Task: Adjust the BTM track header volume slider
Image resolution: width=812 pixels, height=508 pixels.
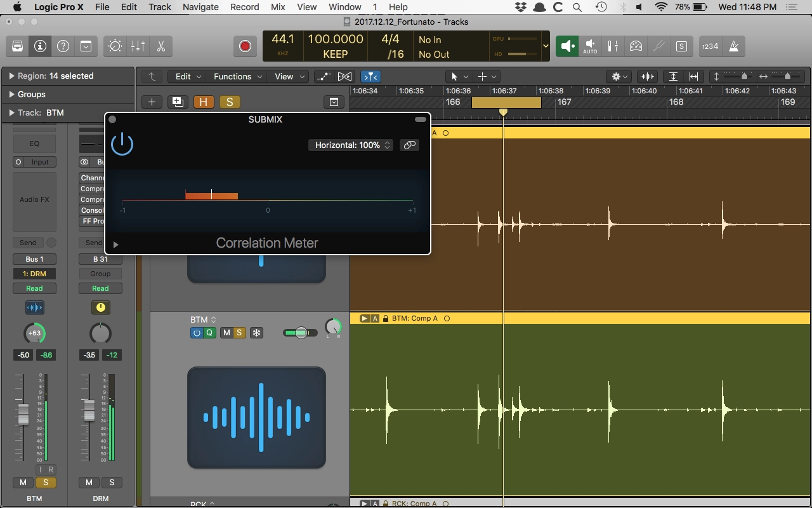Action: coord(300,333)
